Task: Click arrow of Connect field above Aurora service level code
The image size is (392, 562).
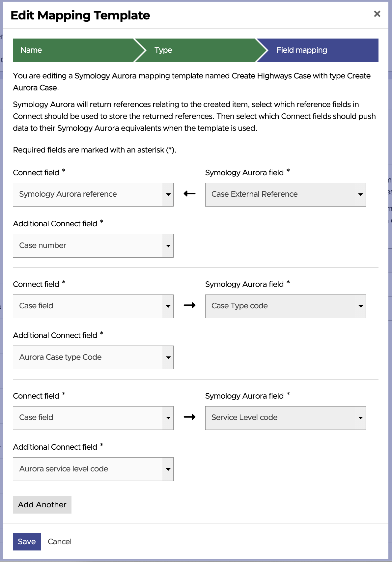Action: pos(168,418)
